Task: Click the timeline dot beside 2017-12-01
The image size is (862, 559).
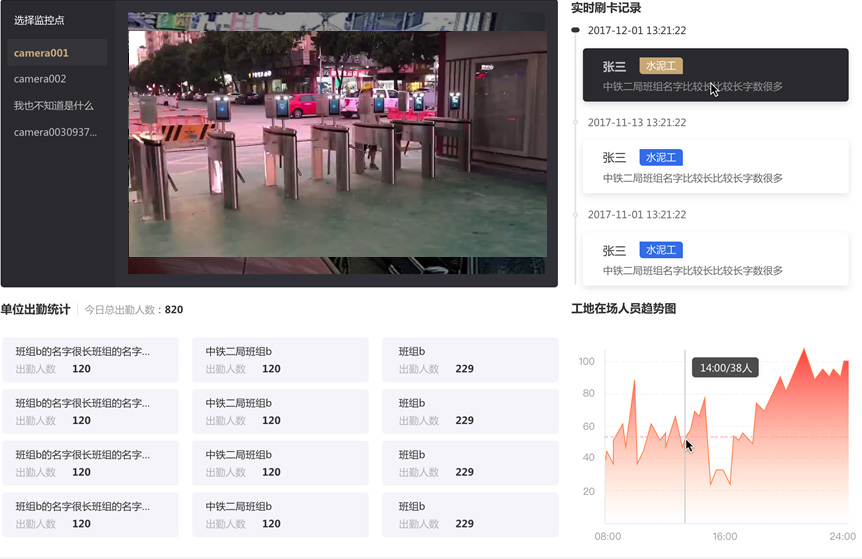Action: pos(575,30)
